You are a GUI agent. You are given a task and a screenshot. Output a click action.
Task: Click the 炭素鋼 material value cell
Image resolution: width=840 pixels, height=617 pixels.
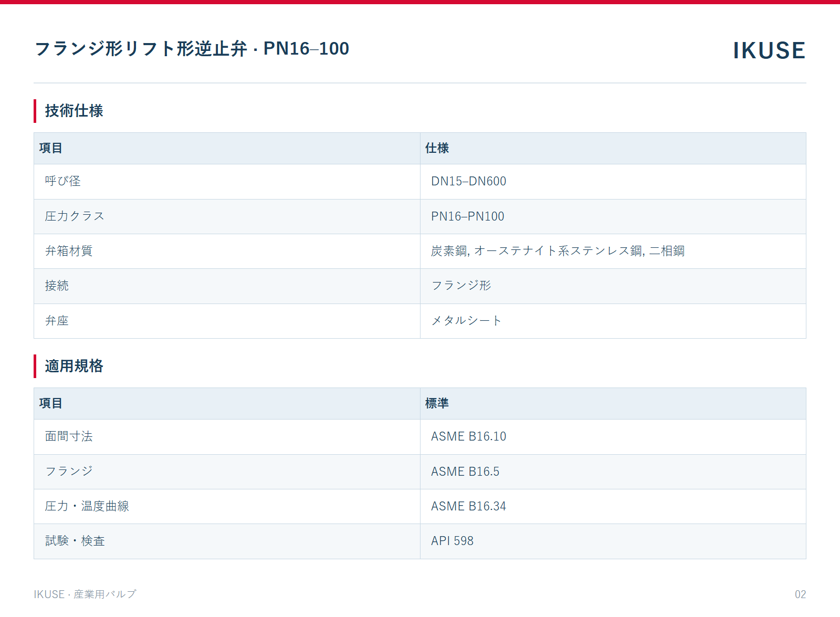tap(613, 252)
